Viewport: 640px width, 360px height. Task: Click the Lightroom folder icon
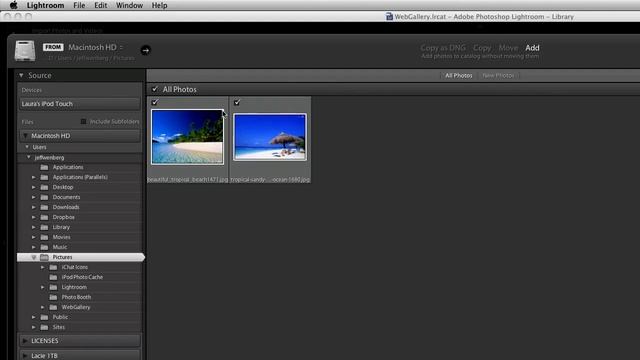[53, 287]
